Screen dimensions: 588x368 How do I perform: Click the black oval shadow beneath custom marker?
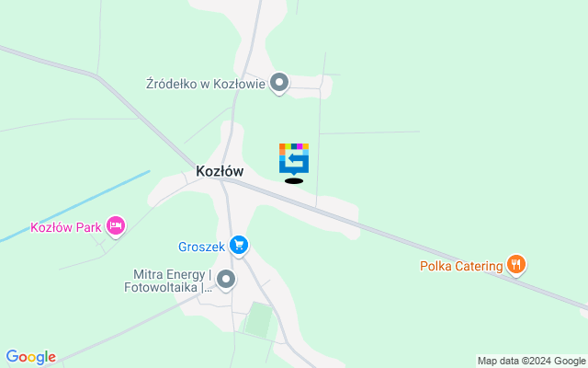pyautogui.click(x=294, y=181)
